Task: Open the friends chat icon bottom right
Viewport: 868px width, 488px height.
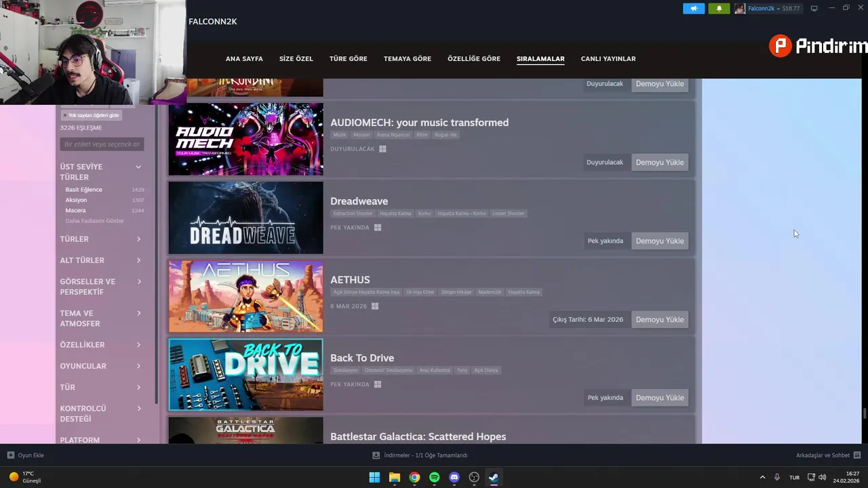Action: (x=857, y=455)
